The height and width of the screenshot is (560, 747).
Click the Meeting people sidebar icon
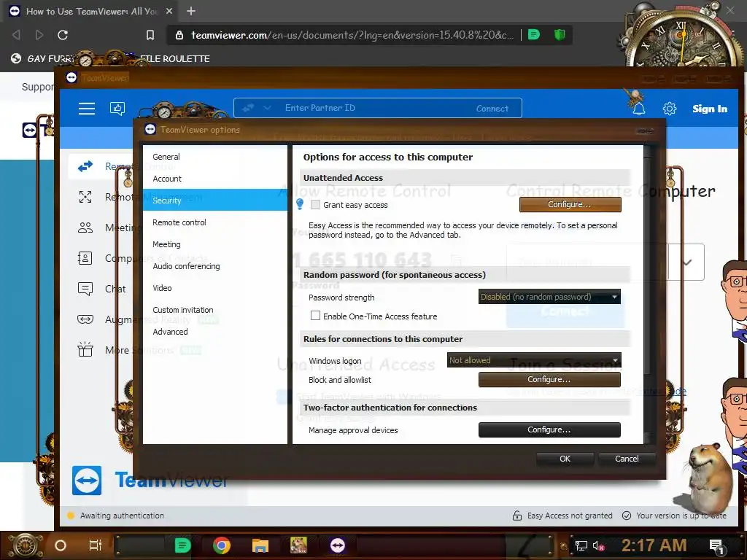pos(85,227)
